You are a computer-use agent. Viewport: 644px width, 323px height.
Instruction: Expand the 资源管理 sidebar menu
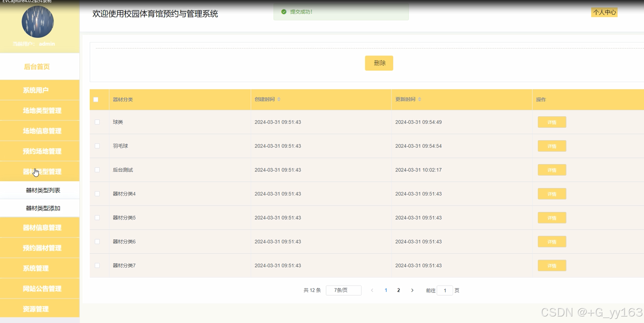(x=40, y=309)
